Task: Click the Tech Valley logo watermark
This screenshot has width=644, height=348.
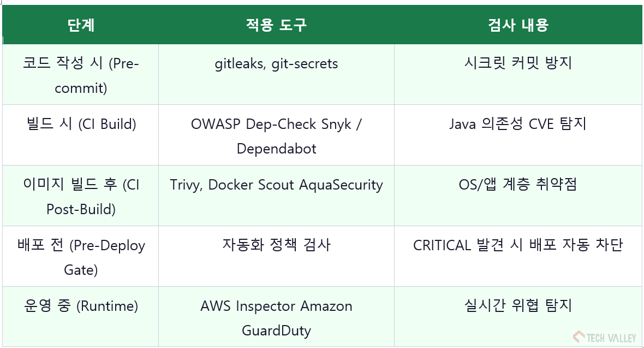Action: tap(605, 337)
